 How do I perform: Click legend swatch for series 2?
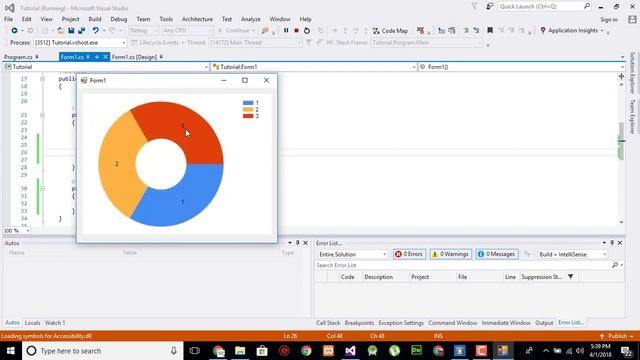(248, 109)
